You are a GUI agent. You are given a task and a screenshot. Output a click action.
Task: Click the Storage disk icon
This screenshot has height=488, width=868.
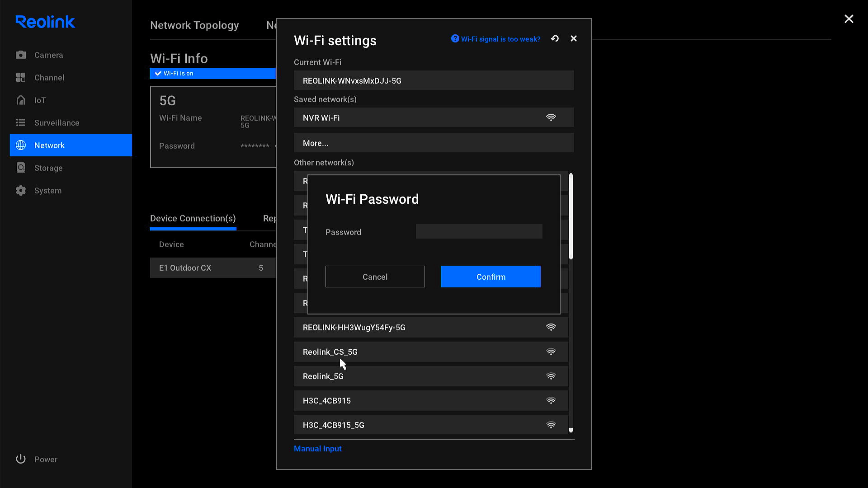click(x=21, y=168)
